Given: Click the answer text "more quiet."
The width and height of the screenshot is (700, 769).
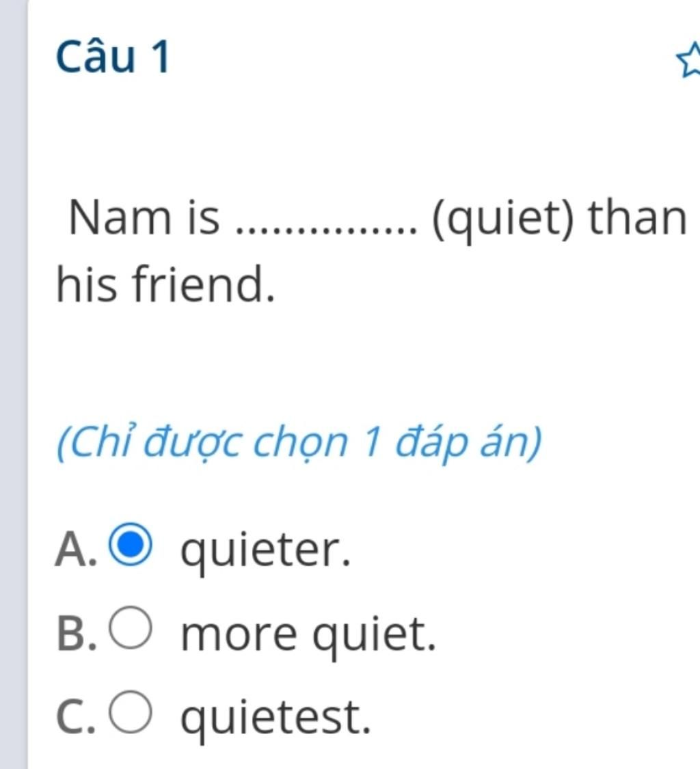Looking at the screenshot, I should pos(308,635).
